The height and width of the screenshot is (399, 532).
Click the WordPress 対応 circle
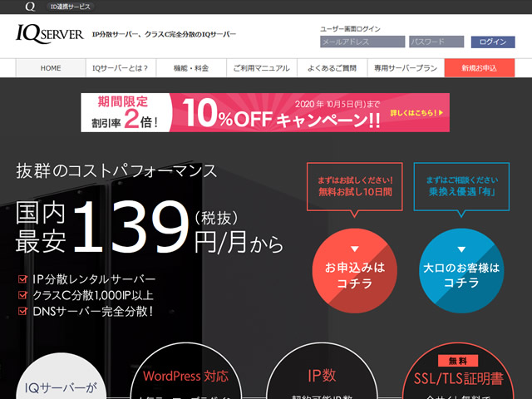tap(186, 372)
